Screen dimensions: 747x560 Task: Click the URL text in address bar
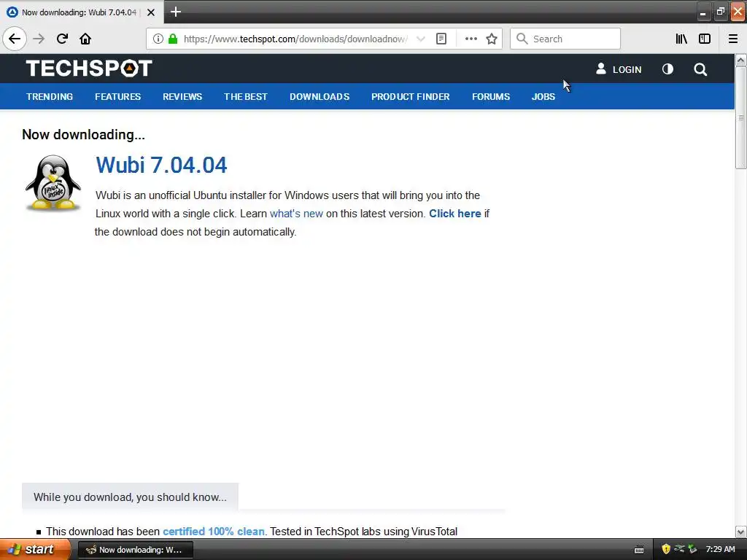(295, 39)
